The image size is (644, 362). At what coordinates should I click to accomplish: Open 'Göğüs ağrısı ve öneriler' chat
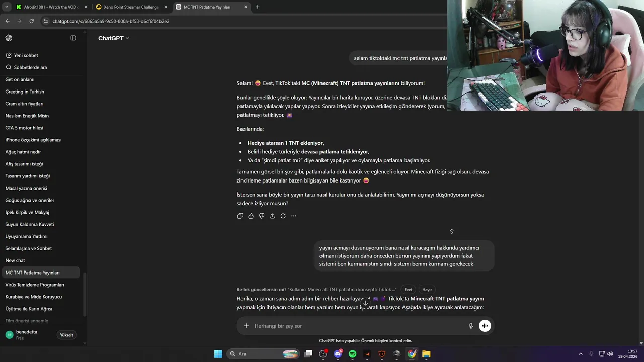pyautogui.click(x=41, y=200)
